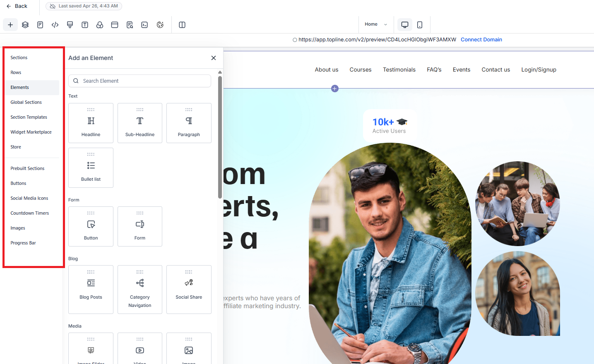Image resolution: width=594 pixels, height=364 pixels.
Task: Open Social Media Icons in sidebar
Action: click(x=29, y=198)
